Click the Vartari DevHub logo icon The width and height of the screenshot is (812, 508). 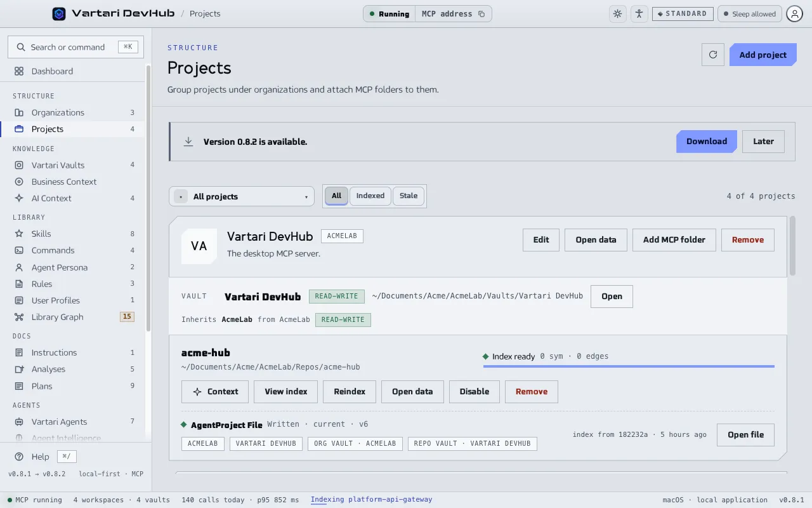click(x=59, y=13)
